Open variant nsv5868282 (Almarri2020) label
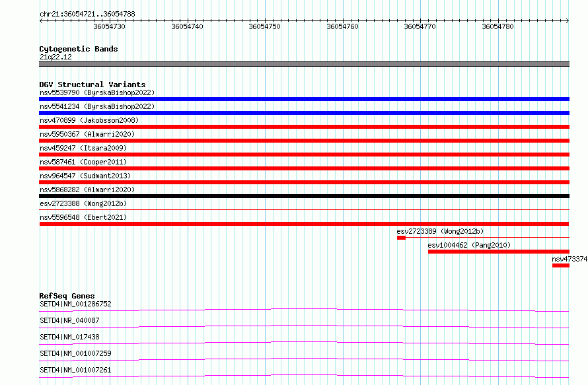The width and height of the screenshot is (588, 385). [x=87, y=190]
